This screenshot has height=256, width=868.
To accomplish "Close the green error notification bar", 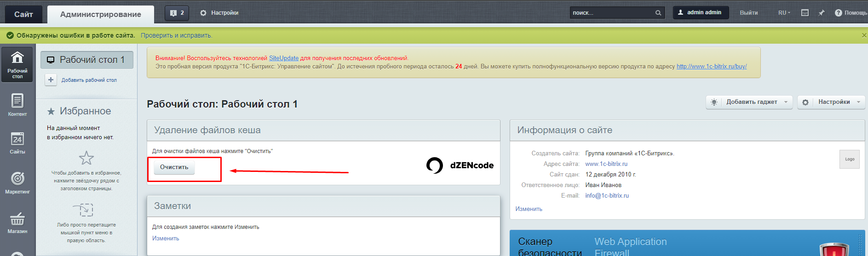I will coord(863,35).
